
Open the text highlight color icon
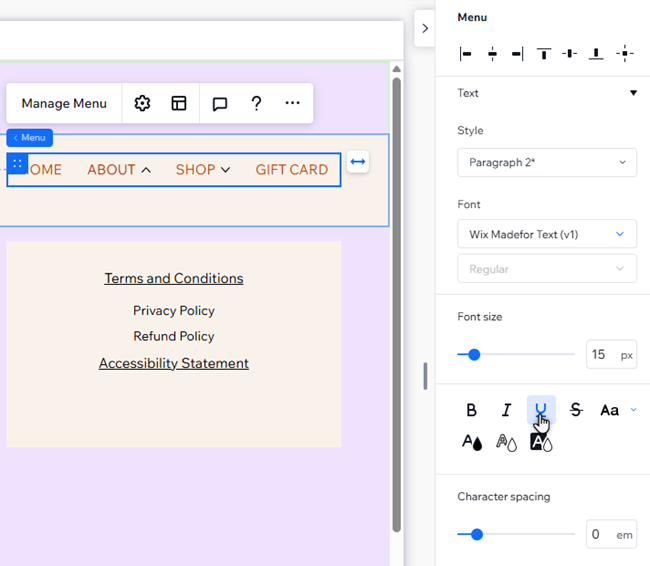pyautogui.click(x=541, y=442)
